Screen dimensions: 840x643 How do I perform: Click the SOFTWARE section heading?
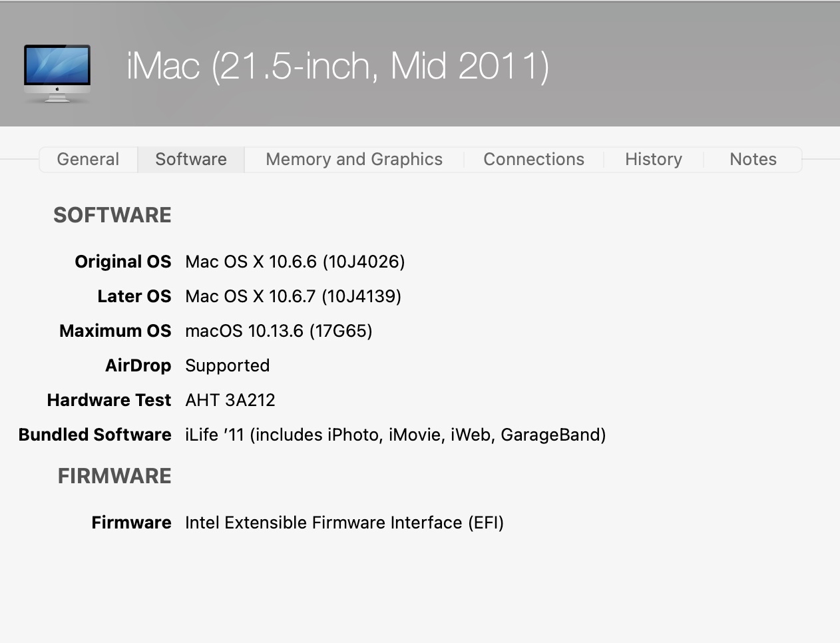pyautogui.click(x=112, y=215)
